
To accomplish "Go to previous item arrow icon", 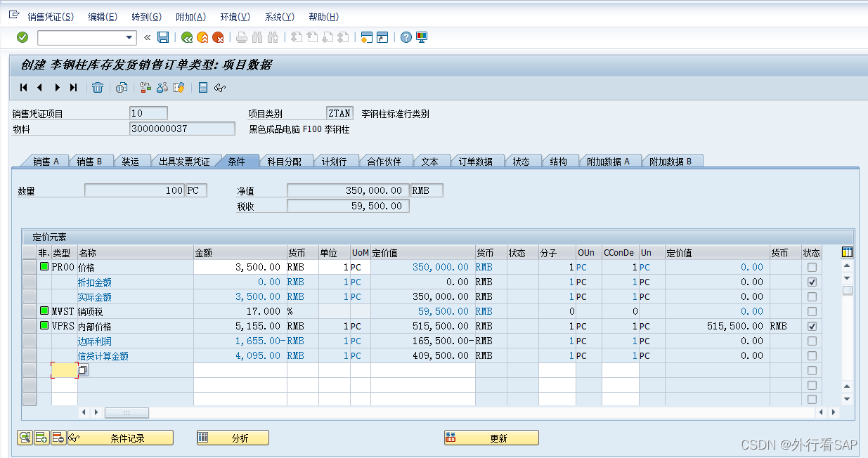I will (x=40, y=88).
